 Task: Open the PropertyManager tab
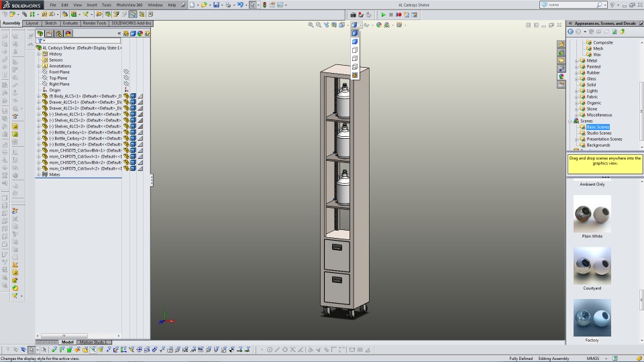(49, 34)
